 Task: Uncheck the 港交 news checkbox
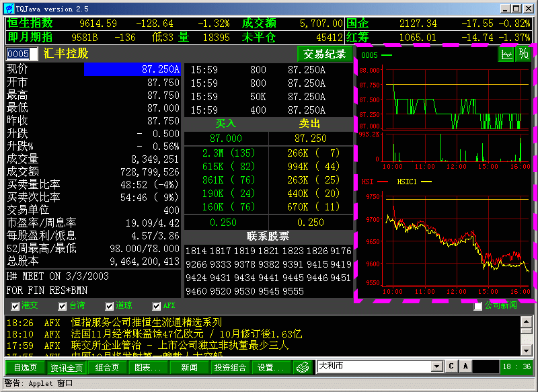point(15,306)
